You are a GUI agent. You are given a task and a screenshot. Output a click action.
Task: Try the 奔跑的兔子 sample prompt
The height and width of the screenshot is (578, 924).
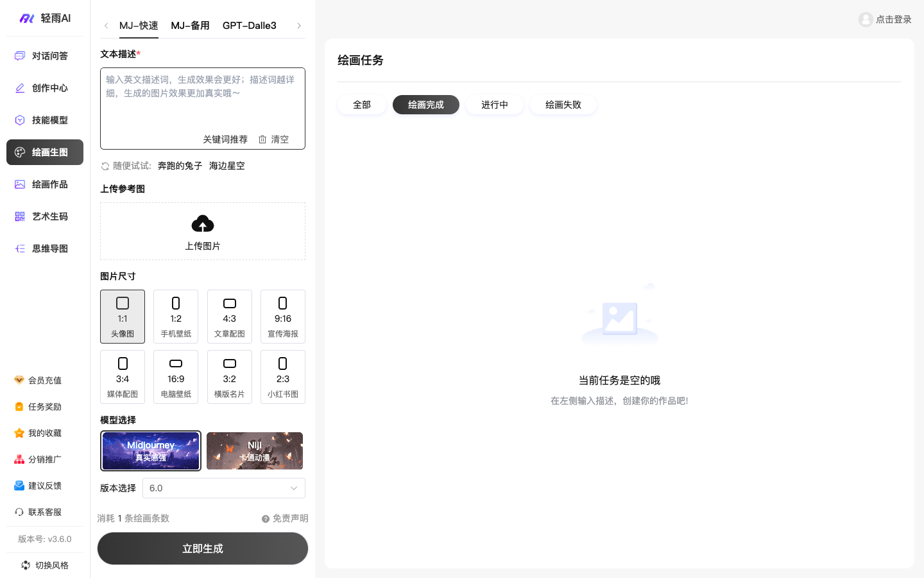click(180, 166)
